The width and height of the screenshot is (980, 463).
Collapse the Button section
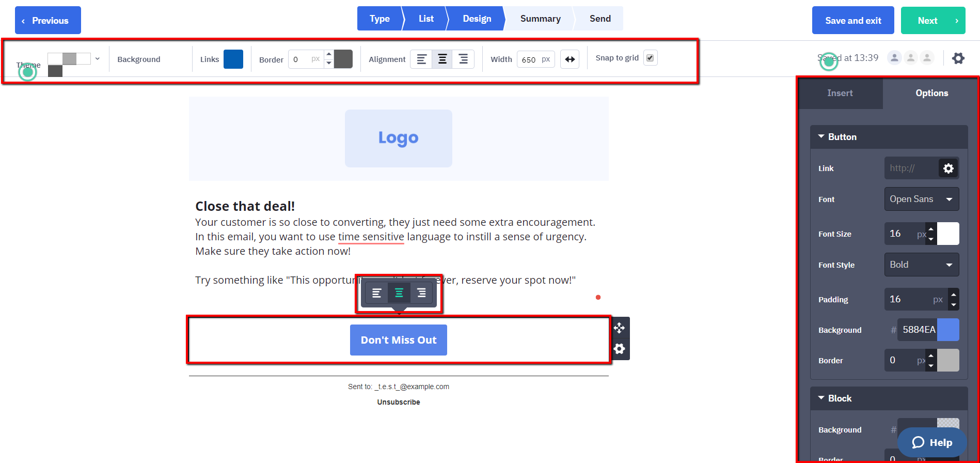point(888,137)
